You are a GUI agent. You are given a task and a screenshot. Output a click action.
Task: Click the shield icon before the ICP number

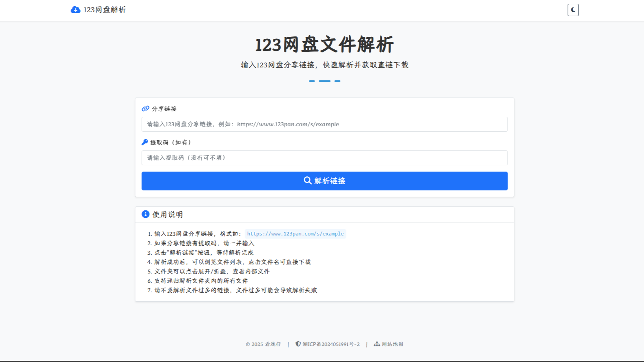(x=298, y=344)
